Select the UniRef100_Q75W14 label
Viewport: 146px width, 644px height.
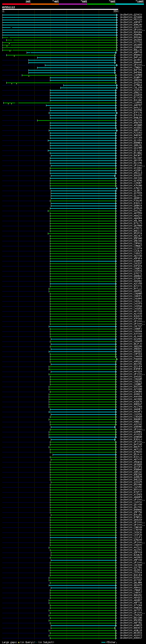coord(131,85)
